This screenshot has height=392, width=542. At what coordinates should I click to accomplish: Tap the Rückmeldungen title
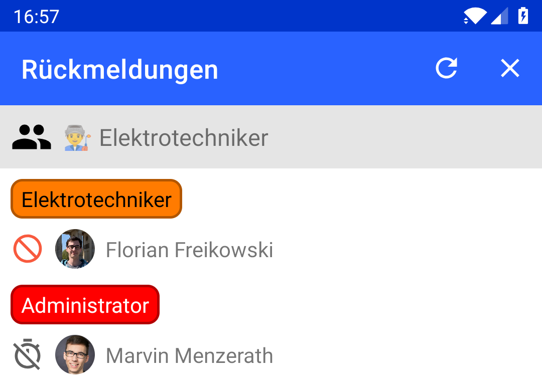tap(120, 69)
